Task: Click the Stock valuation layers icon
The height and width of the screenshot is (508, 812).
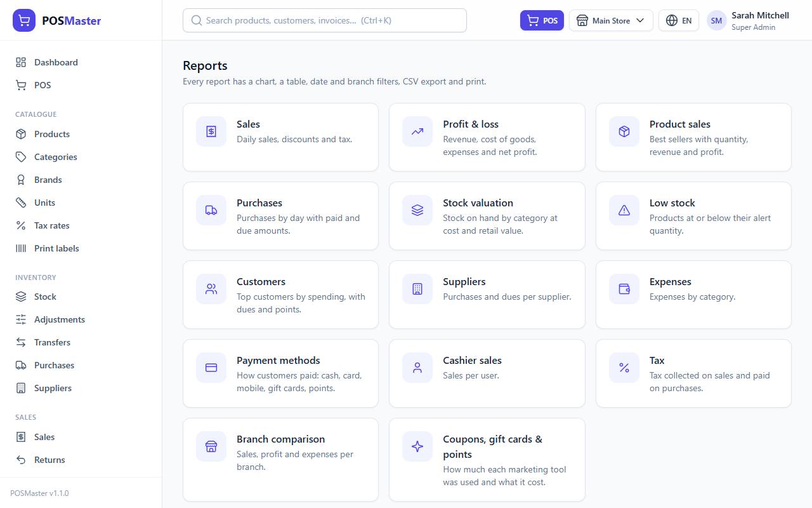Action: [x=417, y=210]
